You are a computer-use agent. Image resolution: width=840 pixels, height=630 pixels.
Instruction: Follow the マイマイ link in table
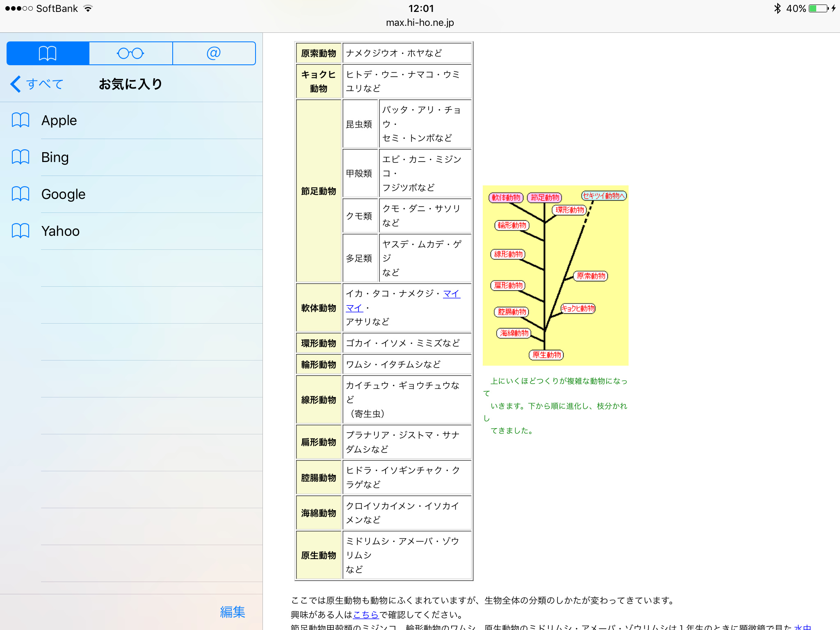[451, 294]
